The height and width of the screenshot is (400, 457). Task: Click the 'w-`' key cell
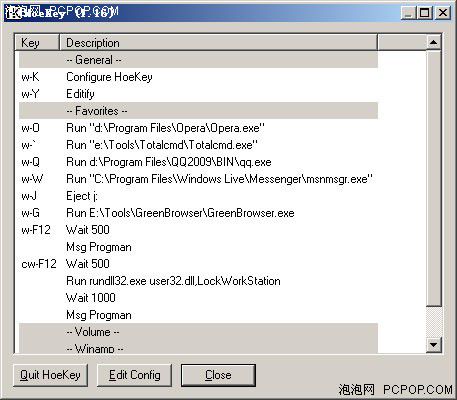coord(28,145)
